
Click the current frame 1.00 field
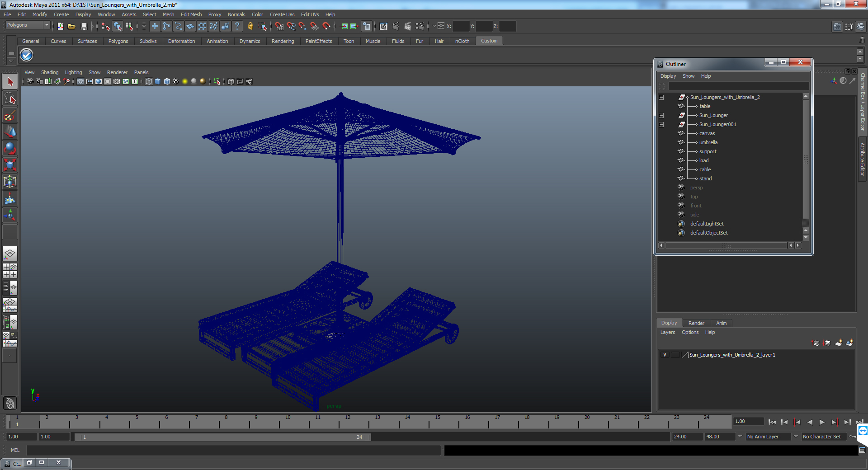pos(749,421)
